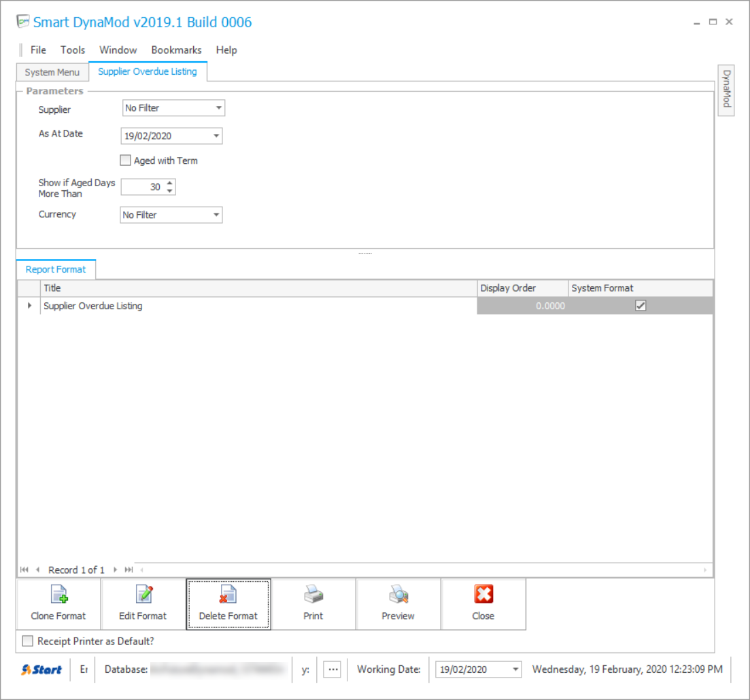Open the As At Date picker

tap(216, 136)
